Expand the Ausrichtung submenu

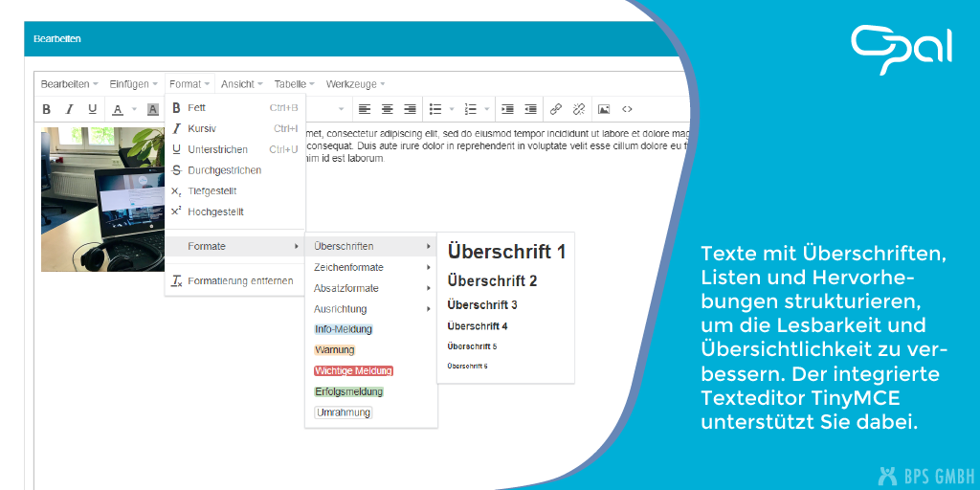tap(371, 309)
